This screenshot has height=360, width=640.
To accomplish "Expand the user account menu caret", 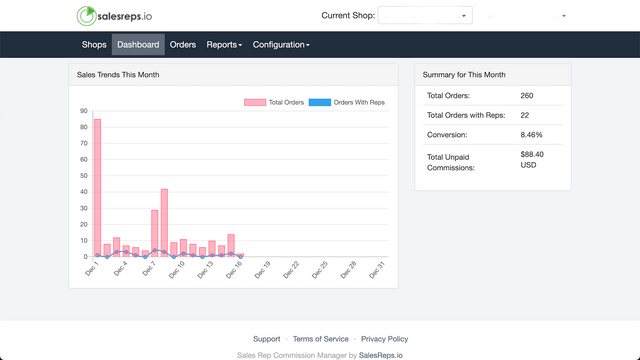I will pyautogui.click(x=564, y=16).
